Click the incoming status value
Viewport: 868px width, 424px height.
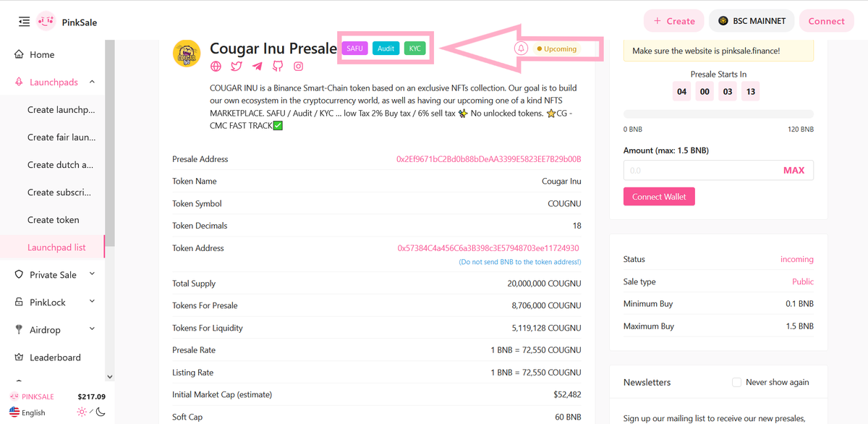797,259
